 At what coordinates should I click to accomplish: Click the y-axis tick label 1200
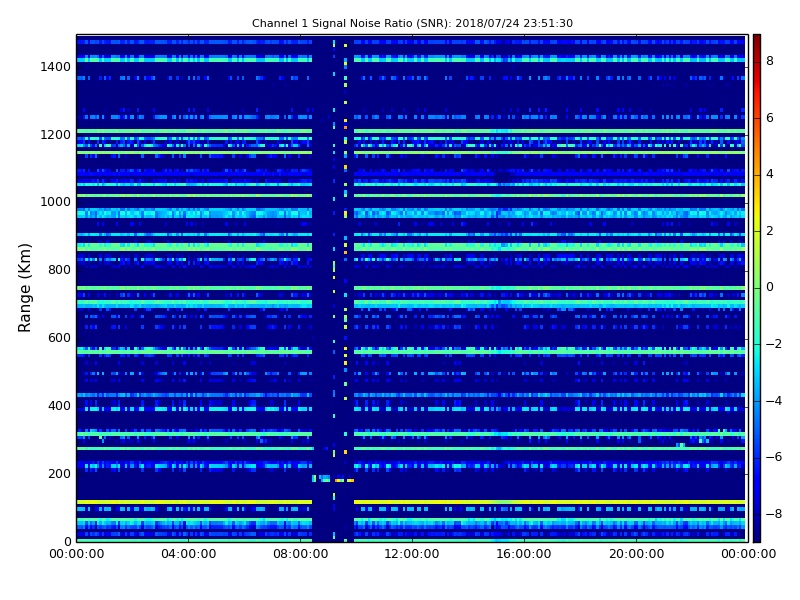pos(55,135)
